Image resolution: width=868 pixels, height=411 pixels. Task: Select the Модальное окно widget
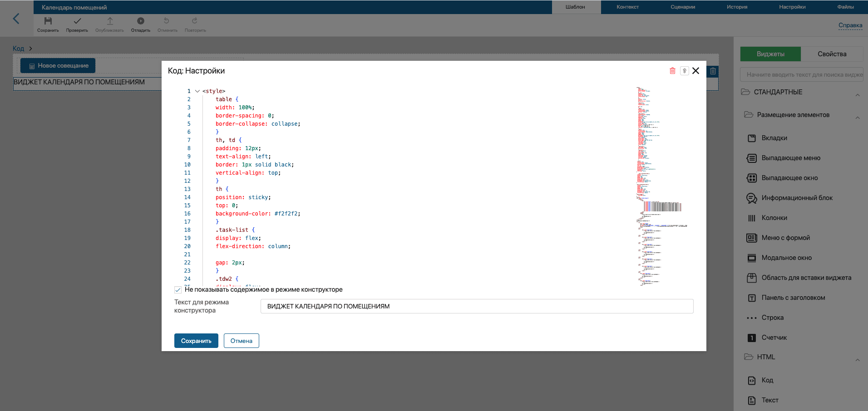(x=786, y=258)
